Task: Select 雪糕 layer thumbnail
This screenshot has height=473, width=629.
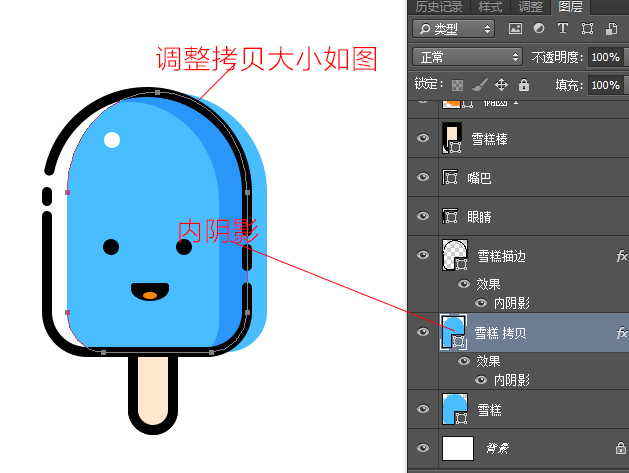Action: pyautogui.click(x=455, y=409)
